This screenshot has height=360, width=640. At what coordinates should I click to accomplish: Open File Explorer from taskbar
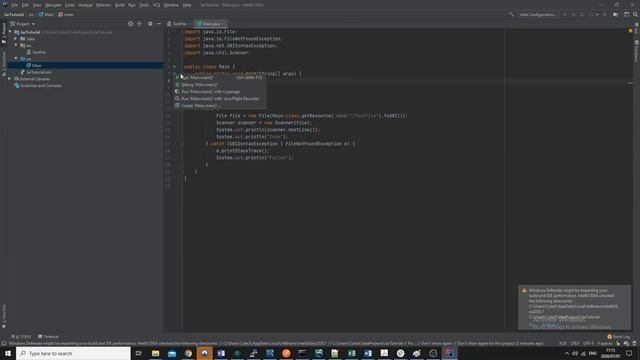(x=156, y=353)
